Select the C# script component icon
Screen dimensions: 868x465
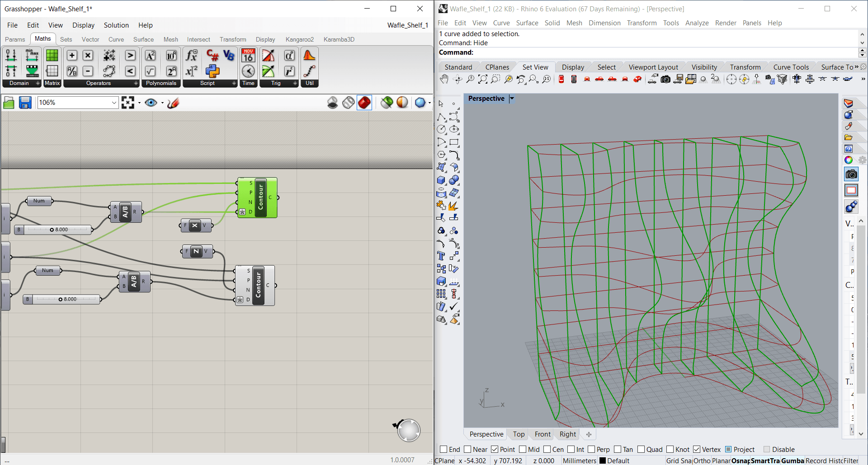212,56
